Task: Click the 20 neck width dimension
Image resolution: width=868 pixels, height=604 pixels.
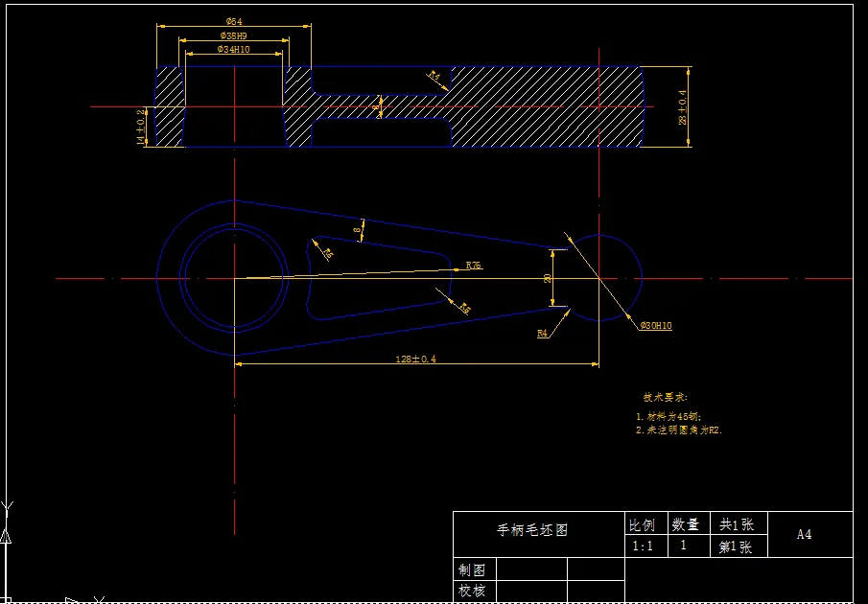Action: pos(547,278)
